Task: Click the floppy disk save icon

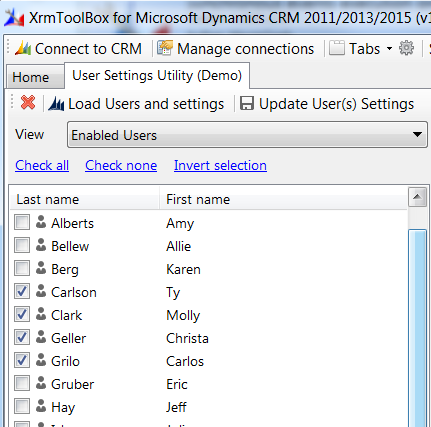Action: pos(247,103)
